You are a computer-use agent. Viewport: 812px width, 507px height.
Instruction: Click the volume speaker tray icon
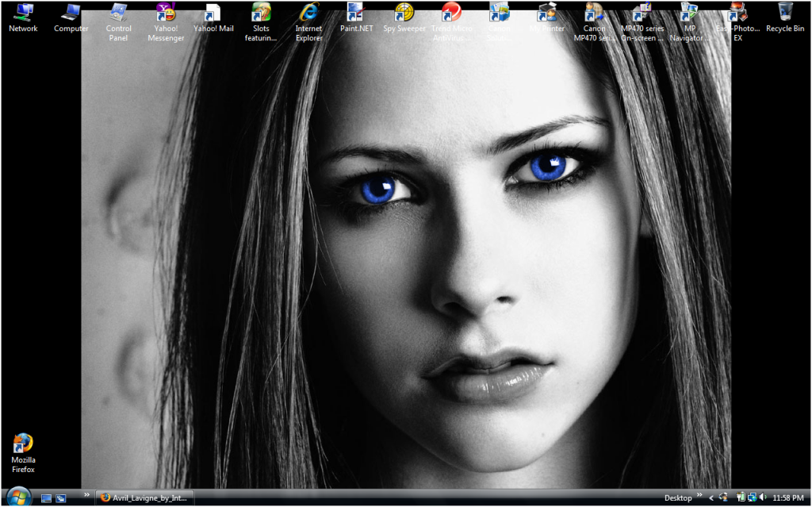point(762,497)
